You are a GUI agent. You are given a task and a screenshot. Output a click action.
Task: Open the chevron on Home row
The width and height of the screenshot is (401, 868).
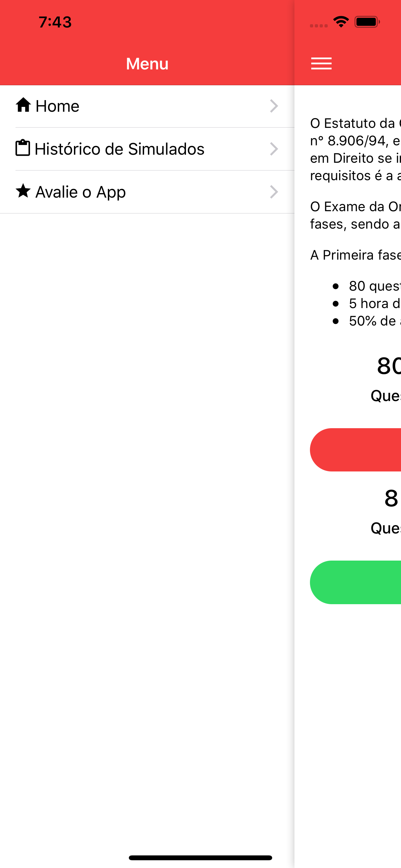274,106
